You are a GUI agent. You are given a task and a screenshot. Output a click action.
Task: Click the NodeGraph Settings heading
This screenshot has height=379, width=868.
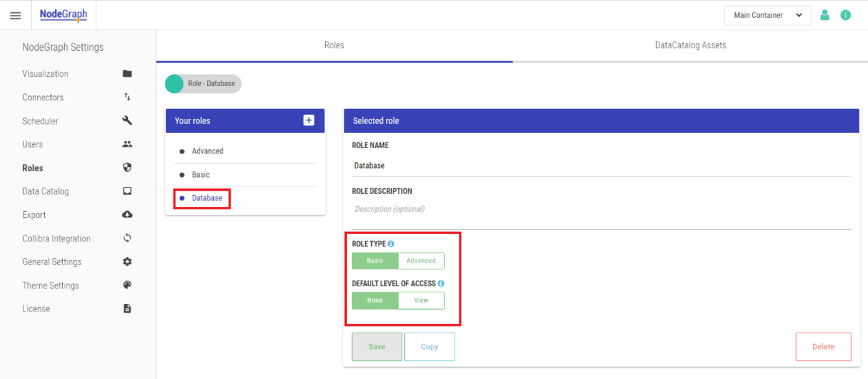tap(63, 47)
